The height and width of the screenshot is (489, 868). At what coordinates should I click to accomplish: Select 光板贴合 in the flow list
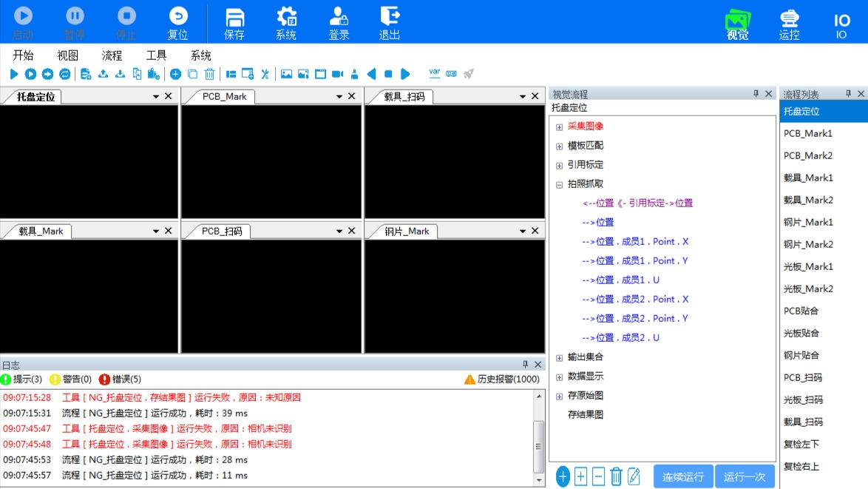point(824,333)
